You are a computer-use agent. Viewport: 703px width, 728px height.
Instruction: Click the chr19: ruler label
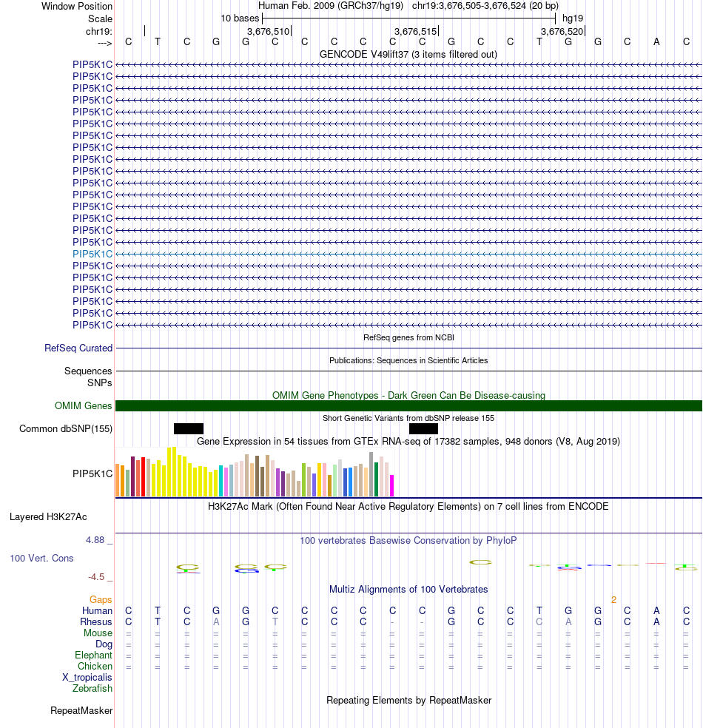pyautogui.click(x=99, y=31)
